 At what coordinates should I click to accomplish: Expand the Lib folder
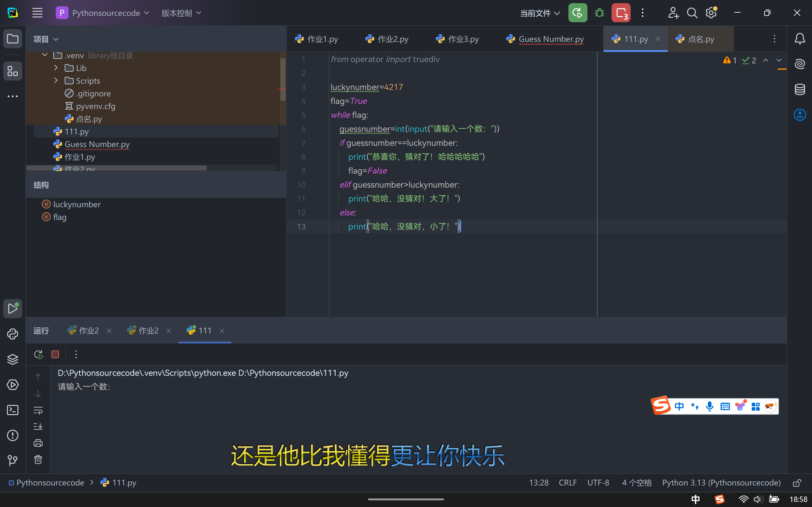pos(56,68)
